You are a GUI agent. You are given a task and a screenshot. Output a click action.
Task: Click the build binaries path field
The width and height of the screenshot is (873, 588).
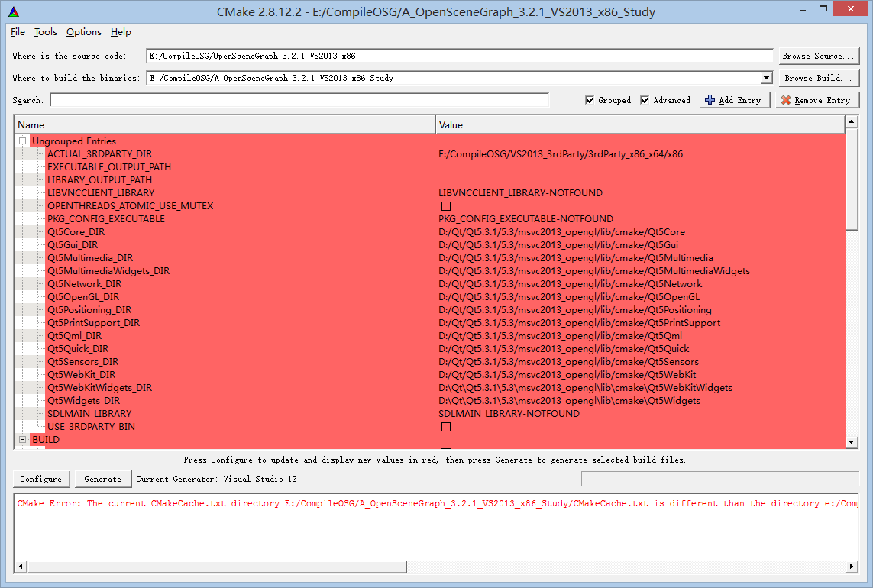[x=454, y=78]
